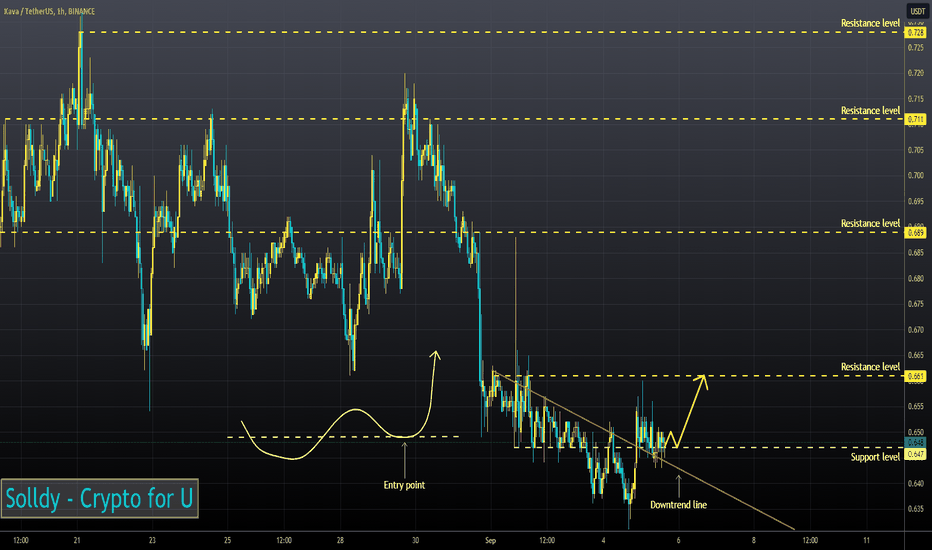The image size is (932, 550).
Task: Click the 11 date on time axis
Action: [x=867, y=540]
